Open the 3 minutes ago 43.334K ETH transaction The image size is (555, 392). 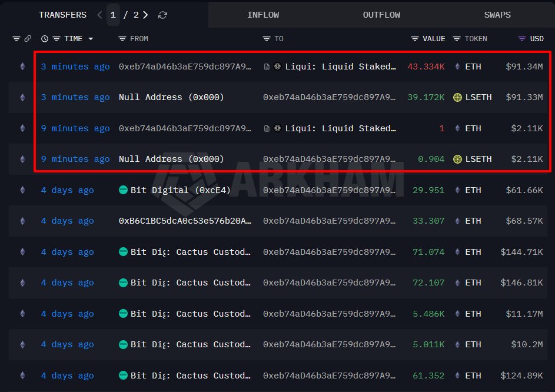pos(75,67)
